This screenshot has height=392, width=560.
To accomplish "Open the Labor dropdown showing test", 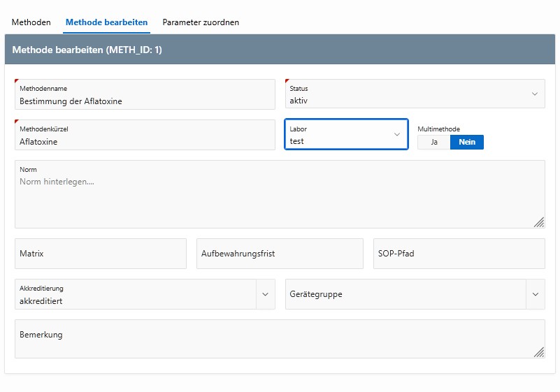I will [x=347, y=134].
